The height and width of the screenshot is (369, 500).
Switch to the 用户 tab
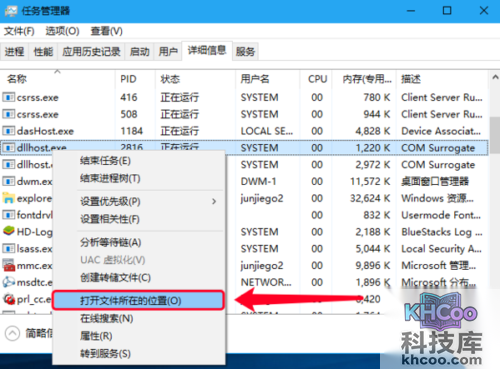pyautogui.click(x=168, y=52)
